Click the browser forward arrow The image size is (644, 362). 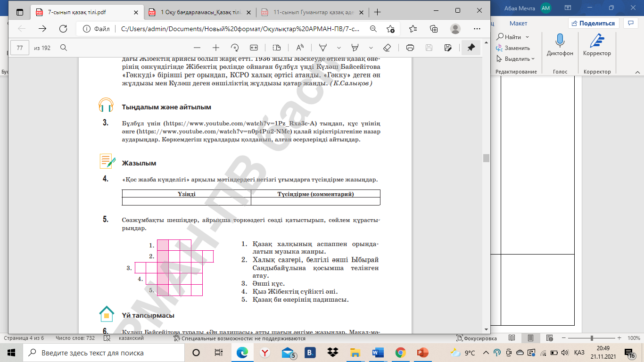42,29
